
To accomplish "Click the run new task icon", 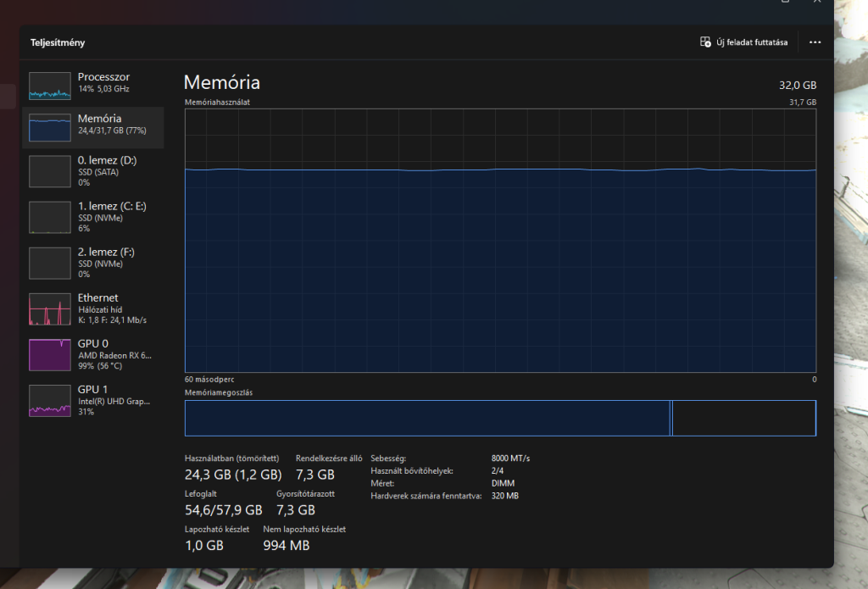I will pyautogui.click(x=705, y=42).
